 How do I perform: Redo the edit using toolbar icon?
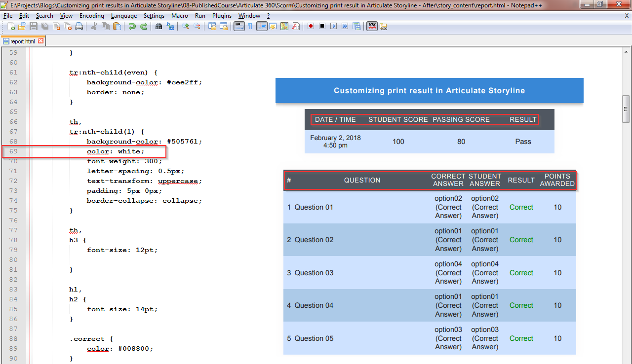tap(144, 26)
